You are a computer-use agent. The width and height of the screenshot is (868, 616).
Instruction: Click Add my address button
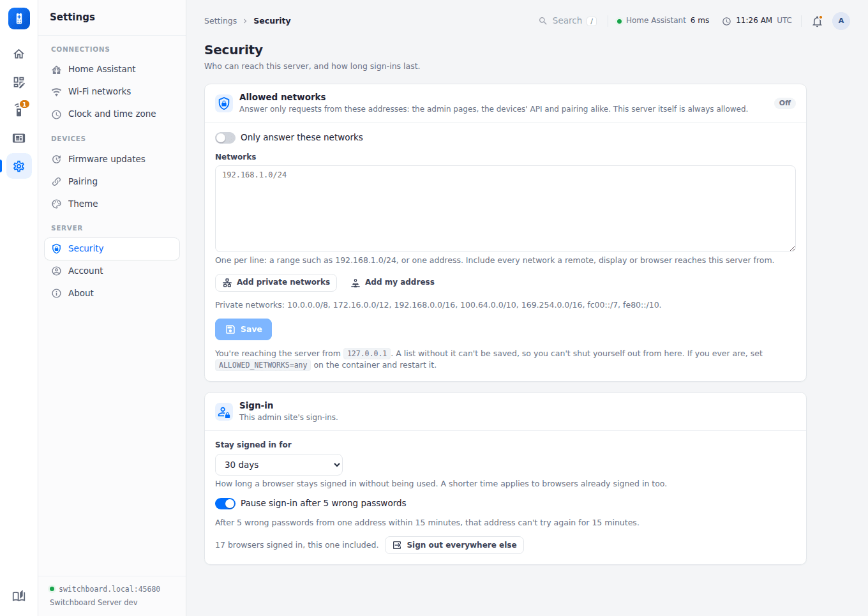point(393,282)
